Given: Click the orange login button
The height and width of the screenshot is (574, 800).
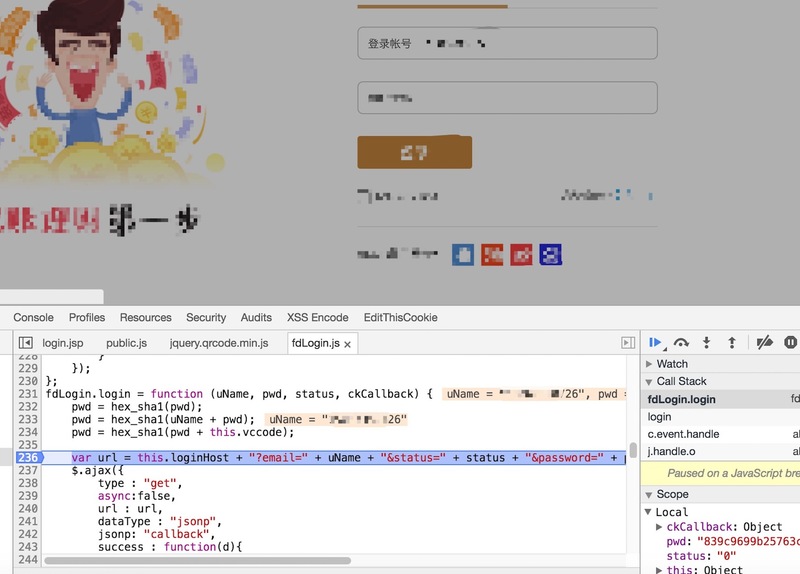Looking at the screenshot, I should click(414, 152).
